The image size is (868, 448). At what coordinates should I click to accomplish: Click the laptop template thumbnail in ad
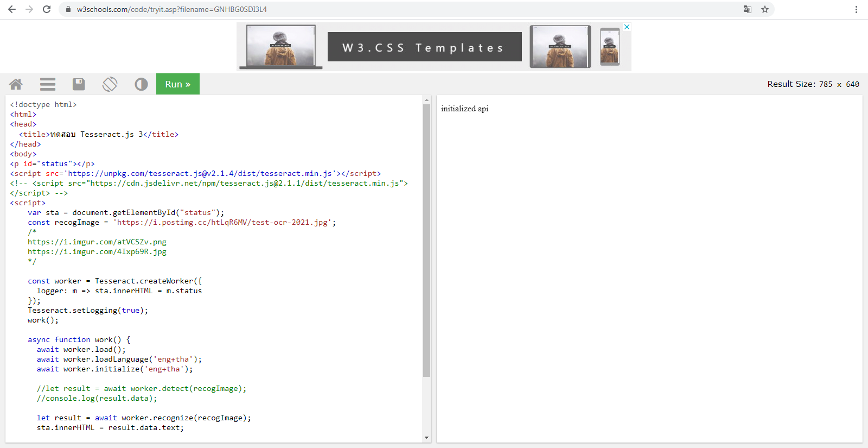tap(281, 47)
